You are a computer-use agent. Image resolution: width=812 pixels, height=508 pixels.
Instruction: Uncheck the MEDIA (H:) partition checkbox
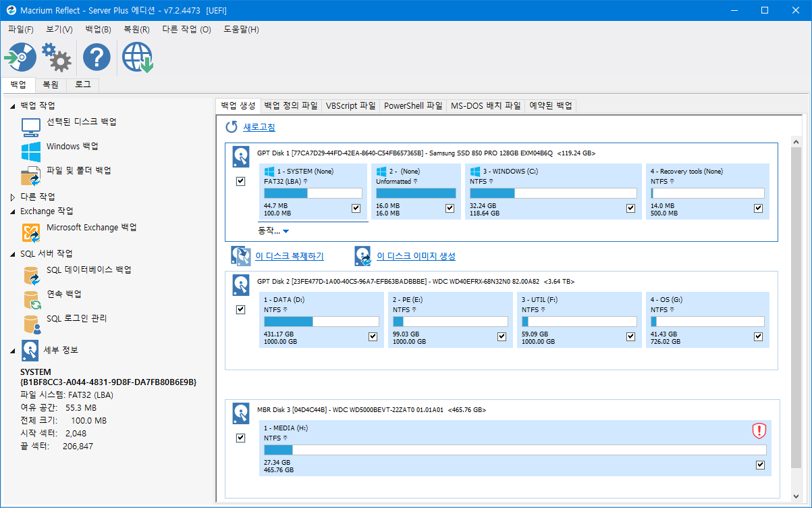click(x=760, y=465)
